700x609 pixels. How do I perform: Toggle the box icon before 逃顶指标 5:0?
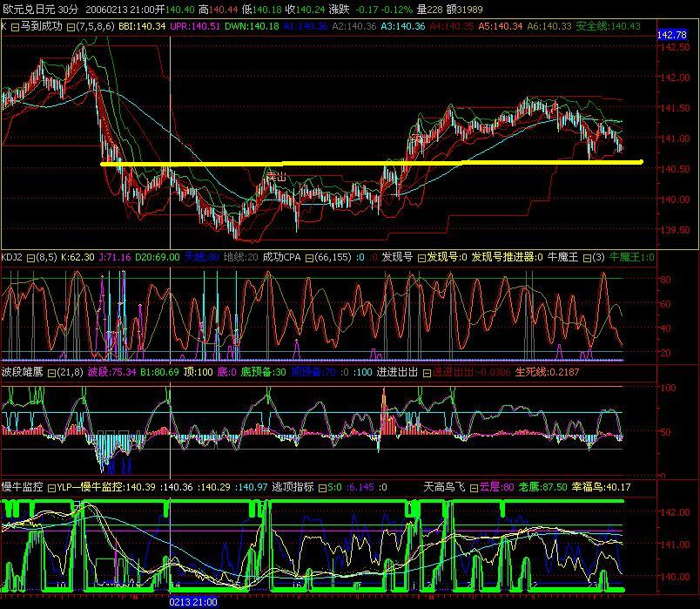[x=322, y=488]
